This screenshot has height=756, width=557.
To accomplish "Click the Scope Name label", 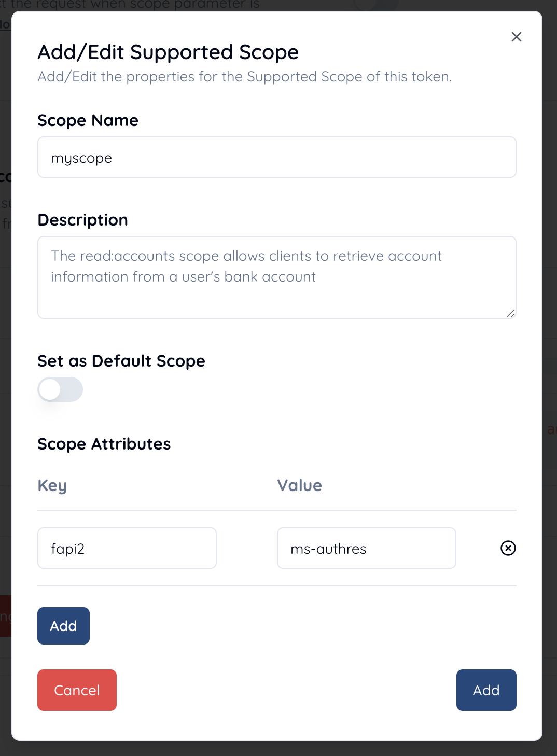I will click(x=88, y=121).
